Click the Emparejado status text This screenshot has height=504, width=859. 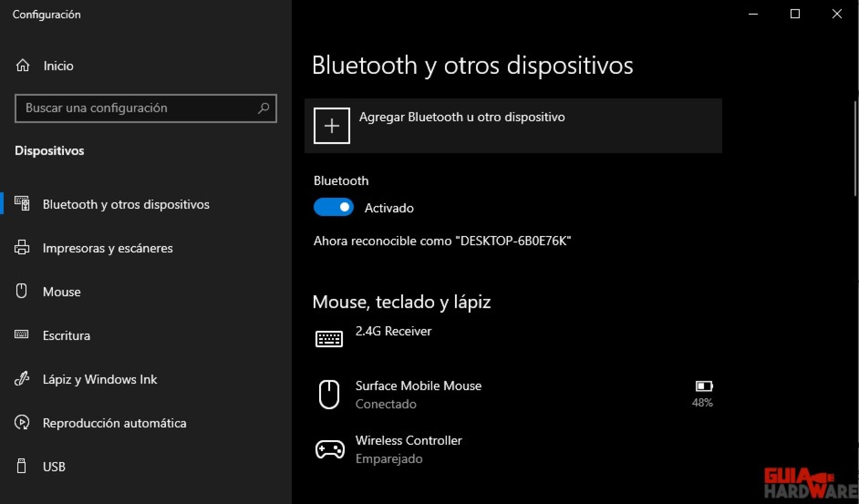click(389, 459)
